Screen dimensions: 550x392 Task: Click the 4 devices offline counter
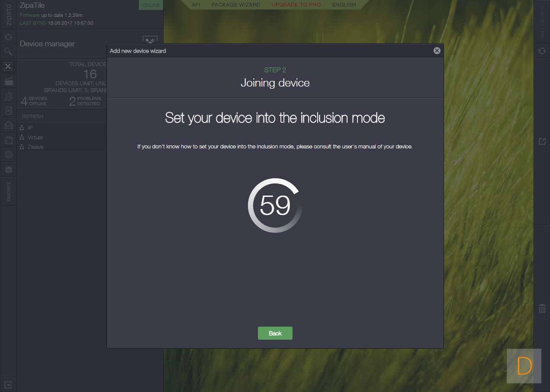34,101
